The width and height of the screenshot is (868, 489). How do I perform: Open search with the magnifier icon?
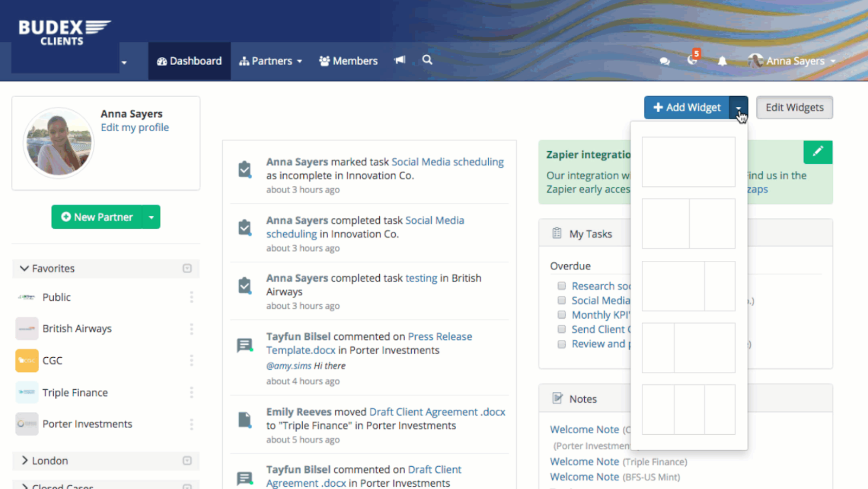(x=427, y=60)
